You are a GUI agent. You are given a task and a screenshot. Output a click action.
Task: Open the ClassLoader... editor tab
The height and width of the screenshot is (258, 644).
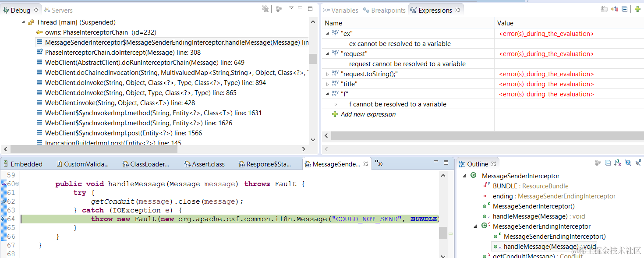coord(145,164)
